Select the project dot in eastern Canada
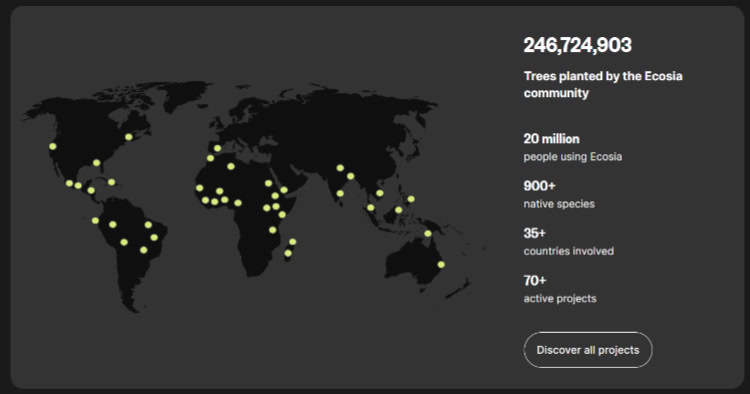750x394 pixels. click(x=129, y=137)
